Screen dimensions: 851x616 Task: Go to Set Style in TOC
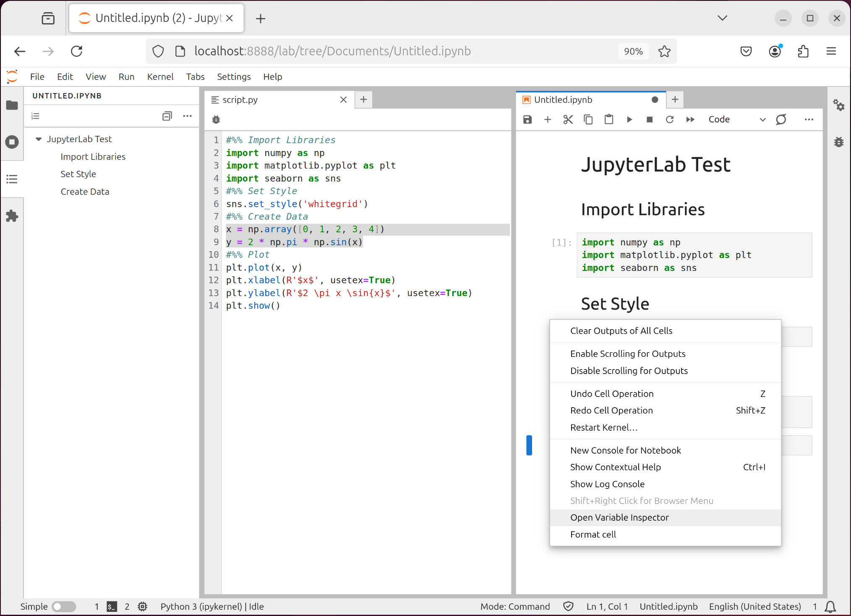click(x=78, y=174)
